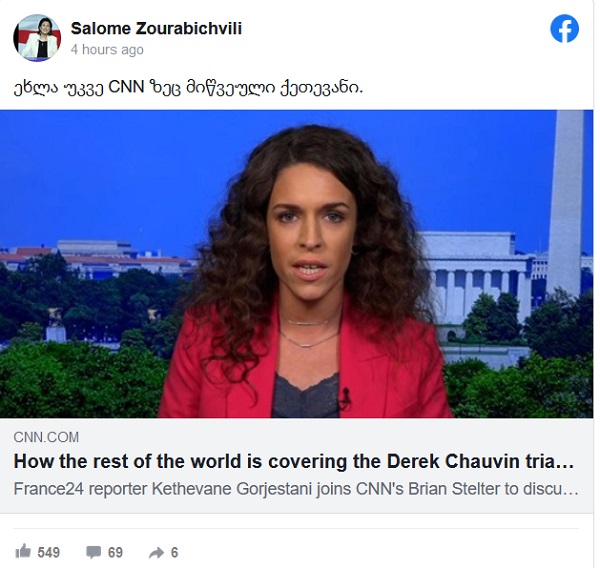Image resolution: width=600 pixels, height=568 pixels.
Task: View the 549 likes count
Action: (49, 552)
